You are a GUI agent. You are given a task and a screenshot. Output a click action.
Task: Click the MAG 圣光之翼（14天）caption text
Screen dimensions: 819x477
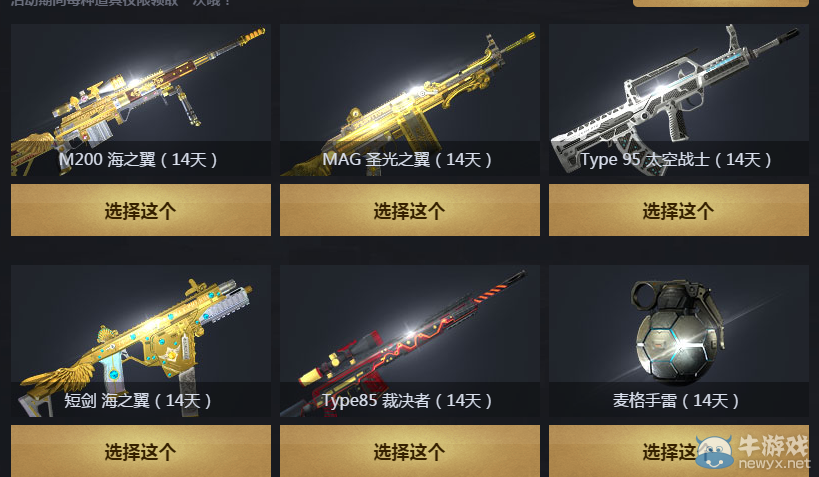[x=407, y=159]
